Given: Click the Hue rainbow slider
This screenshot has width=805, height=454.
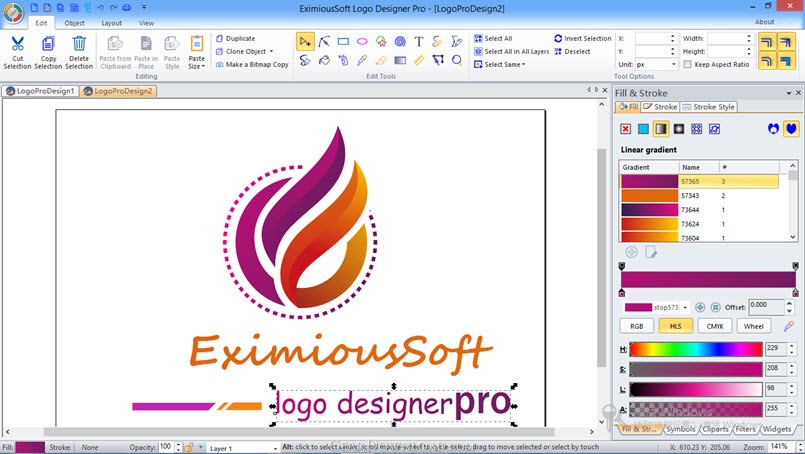Looking at the screenshot, I should point(696,349).
